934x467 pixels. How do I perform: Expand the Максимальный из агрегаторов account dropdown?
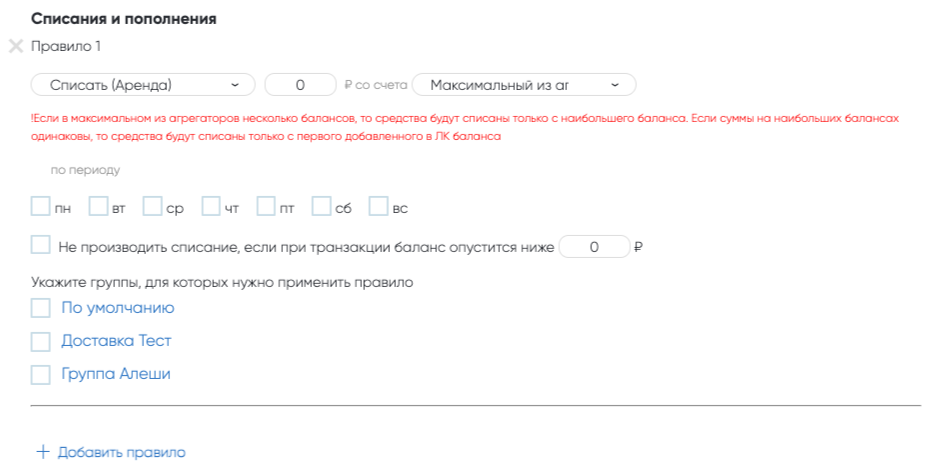[523, 85]
